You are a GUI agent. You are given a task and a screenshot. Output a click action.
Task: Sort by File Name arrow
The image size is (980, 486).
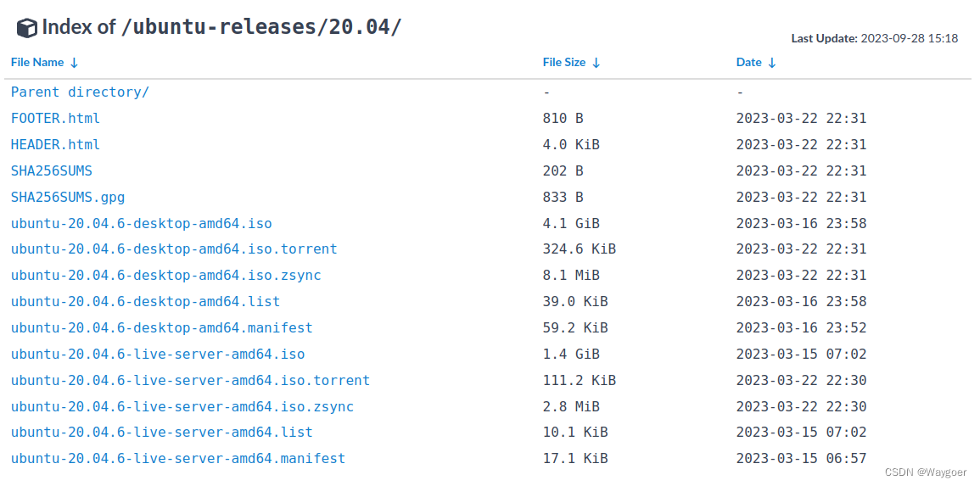pos(74,63)
